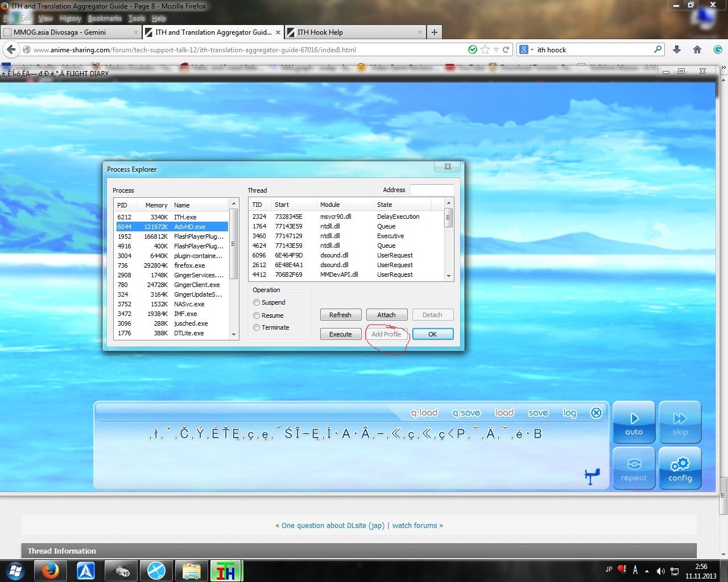The image size is (728, 582).
Task: Click save in game text box
Action: [538, 413]
